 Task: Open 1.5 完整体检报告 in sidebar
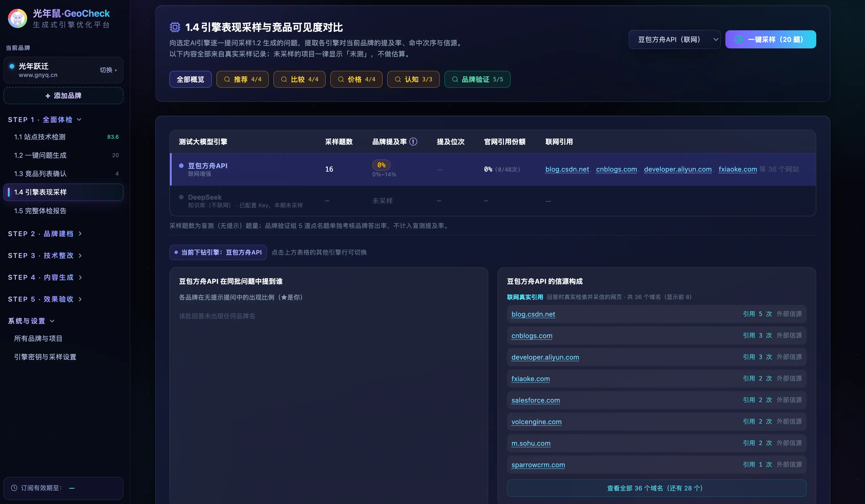[63, 211]
